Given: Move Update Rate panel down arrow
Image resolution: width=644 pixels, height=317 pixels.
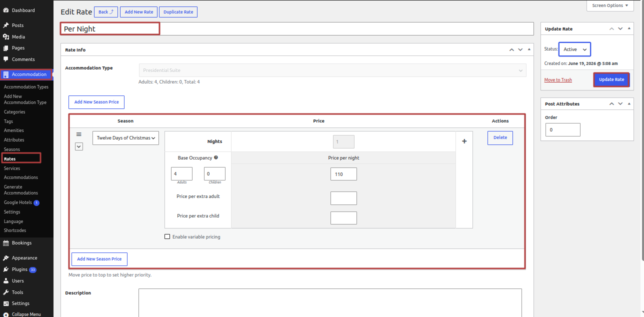Looking at the screenshot, I should (x=620, y=29).
